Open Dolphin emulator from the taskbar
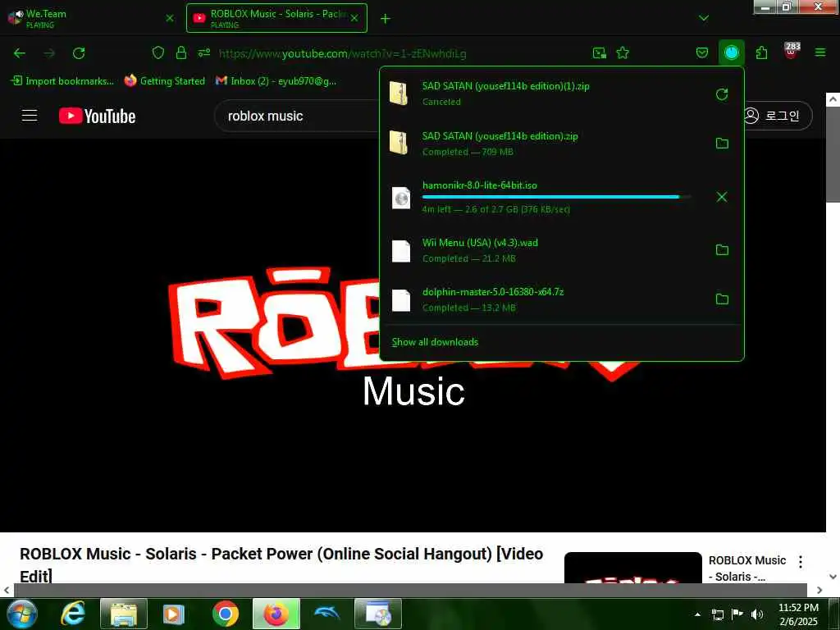Image resolution: width=840 pixels, height=630 pixels. (326, 613)
